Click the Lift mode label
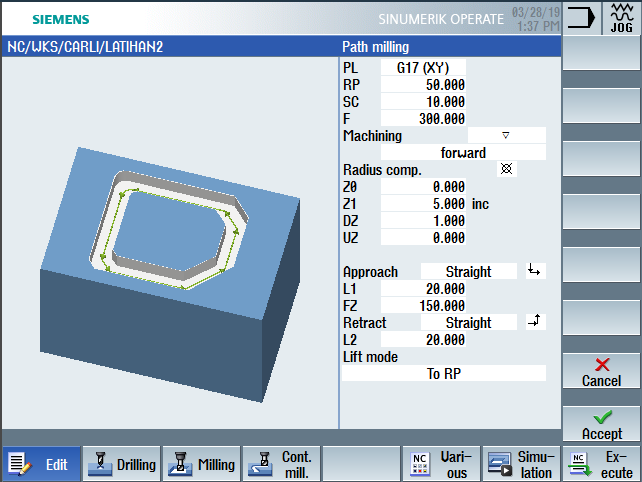 pyautogui.click(x=370, y=357)
